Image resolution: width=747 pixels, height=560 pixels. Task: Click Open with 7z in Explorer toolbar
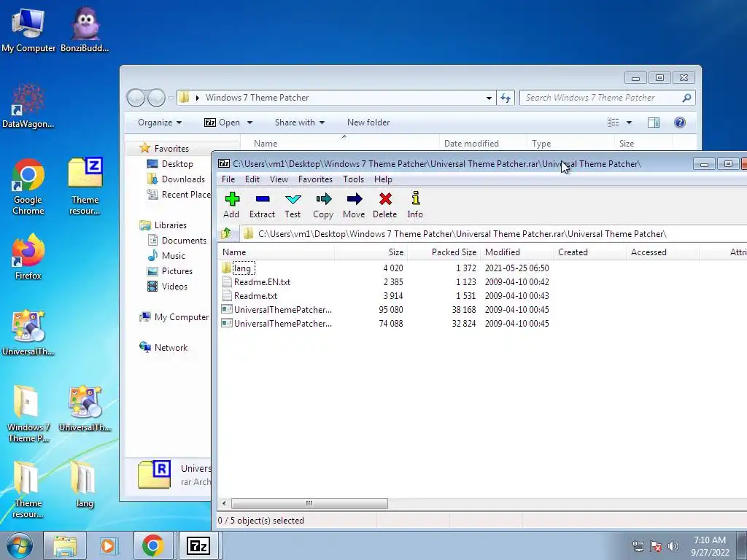point(222,122)
